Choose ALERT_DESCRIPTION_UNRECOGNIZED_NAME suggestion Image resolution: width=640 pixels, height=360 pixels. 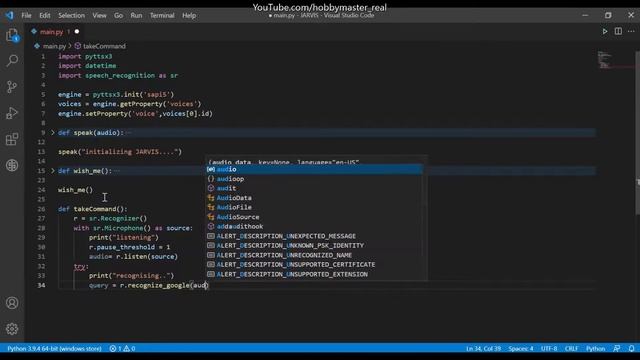click(x=314, y=255)
